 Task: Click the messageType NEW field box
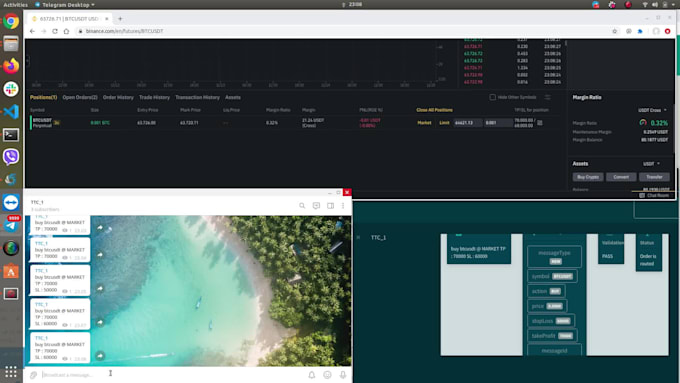tap(555, 257)
